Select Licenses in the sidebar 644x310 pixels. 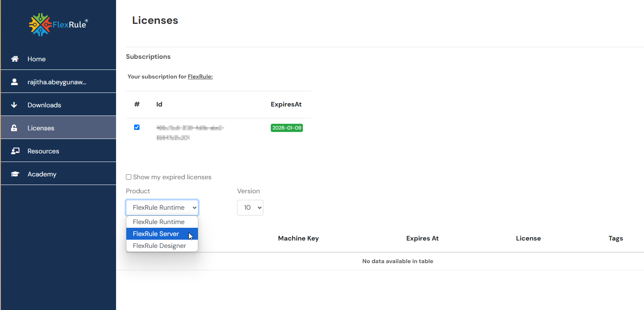[x=58, y=128]
